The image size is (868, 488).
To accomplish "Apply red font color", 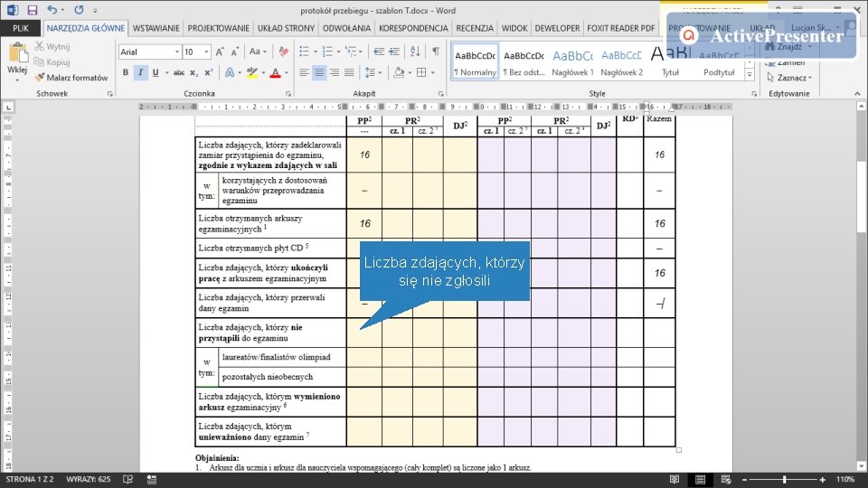I will point(275,72).
